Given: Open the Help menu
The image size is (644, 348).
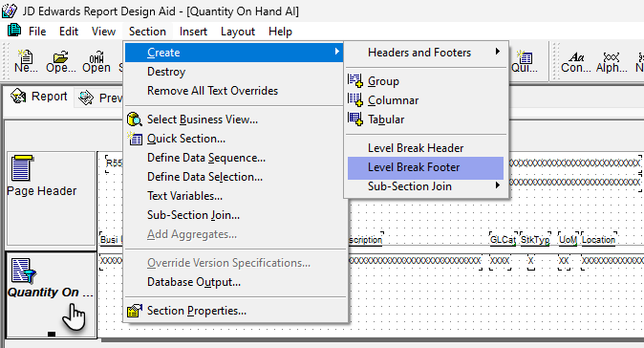Looking at the screenshot, I should (x=281, y=32).
